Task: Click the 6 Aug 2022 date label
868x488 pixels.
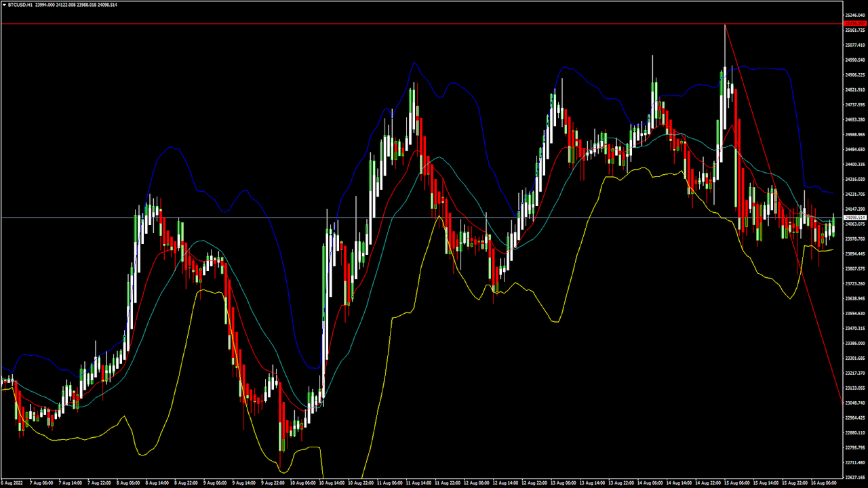Action: point(14,483)
